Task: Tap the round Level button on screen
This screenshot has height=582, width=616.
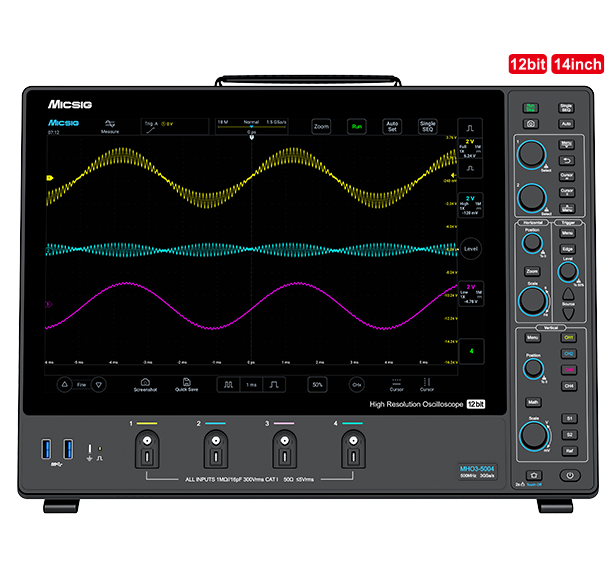Action: point(472,246)
